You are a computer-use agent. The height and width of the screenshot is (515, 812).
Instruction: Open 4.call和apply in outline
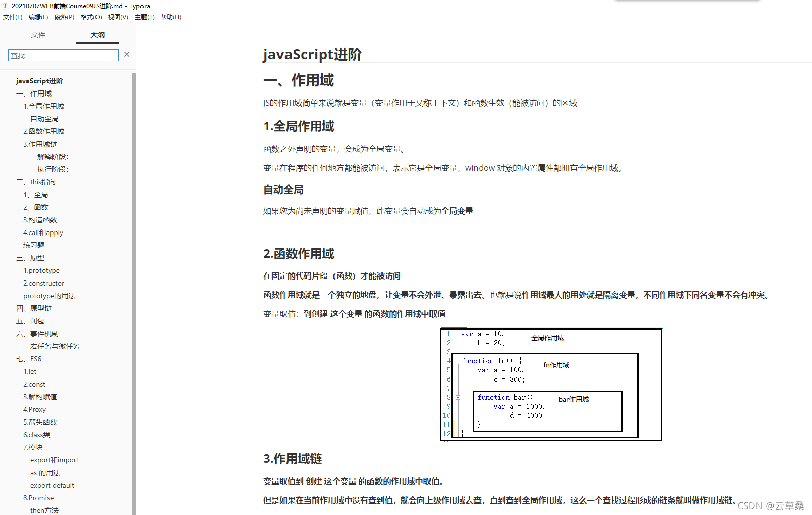[43, 232]
